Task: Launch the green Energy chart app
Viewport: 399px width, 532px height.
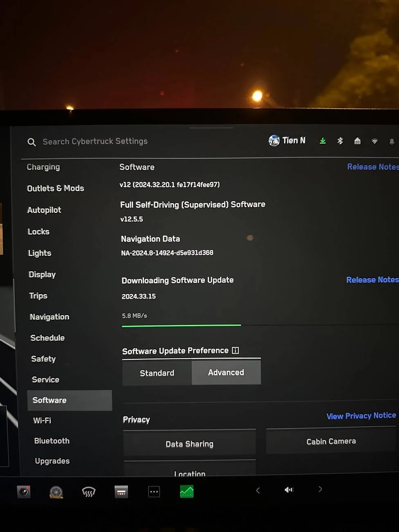Action: (x=187, y=491)
